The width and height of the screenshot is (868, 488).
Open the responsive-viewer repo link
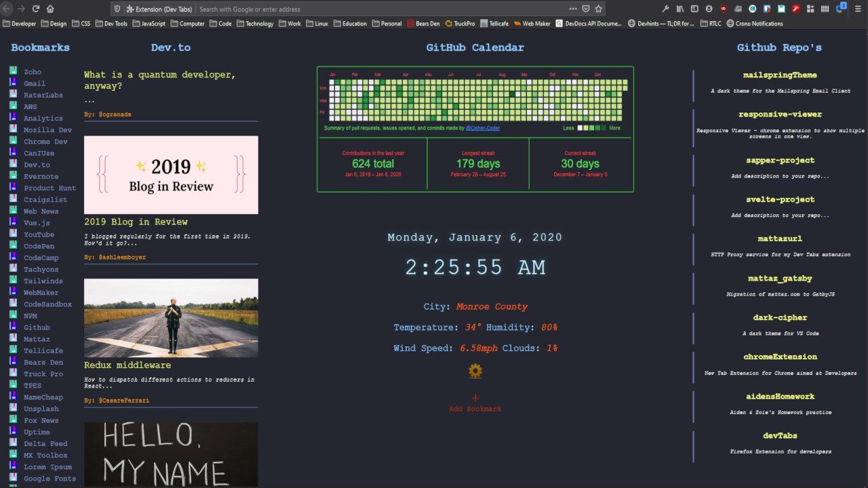click(780, 115)
